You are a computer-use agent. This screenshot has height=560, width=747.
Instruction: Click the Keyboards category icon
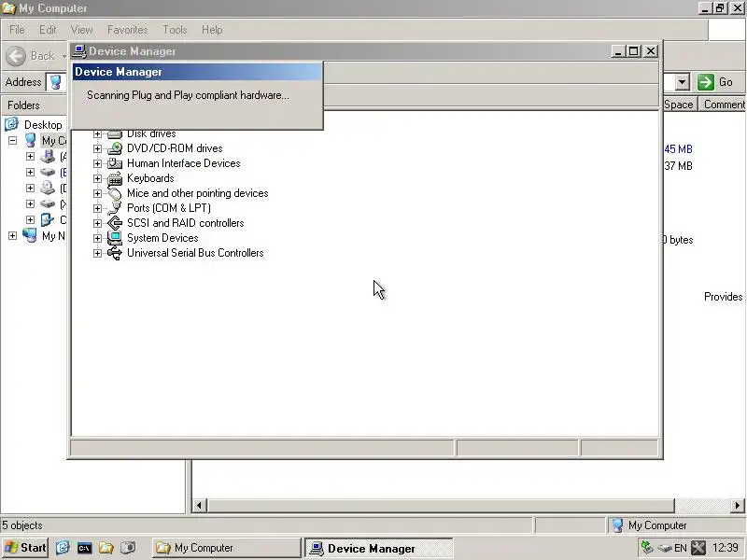114,178
